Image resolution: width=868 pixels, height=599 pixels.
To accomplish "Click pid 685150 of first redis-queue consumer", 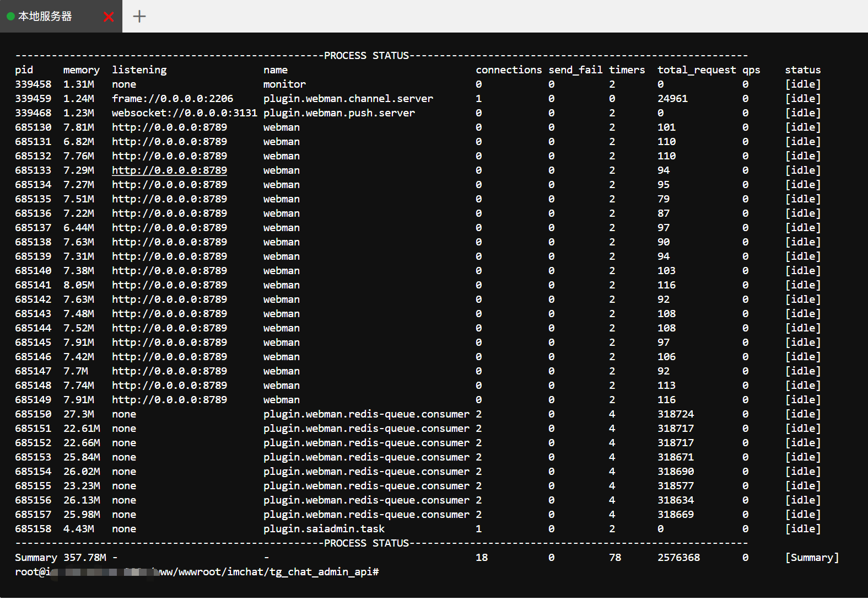I will (x=33, y=414).
